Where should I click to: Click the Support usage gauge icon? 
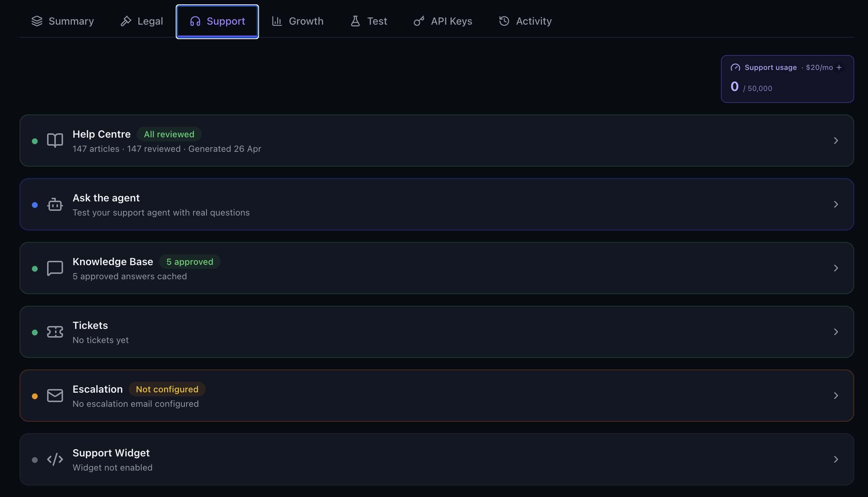tap(735, 67)
